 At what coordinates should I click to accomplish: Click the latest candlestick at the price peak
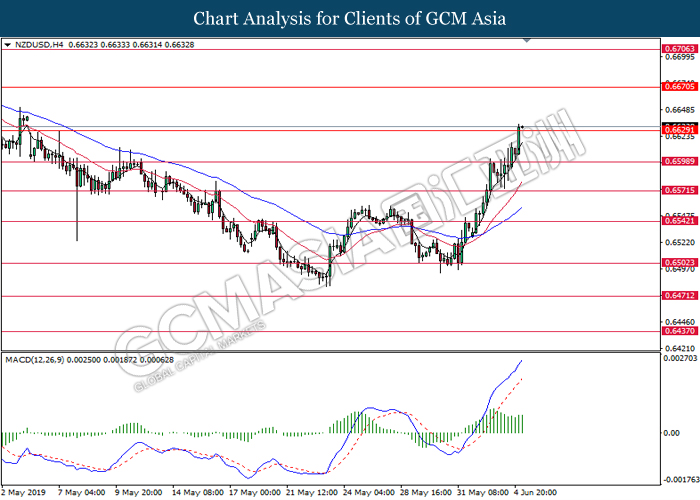[x=521, y=130]
